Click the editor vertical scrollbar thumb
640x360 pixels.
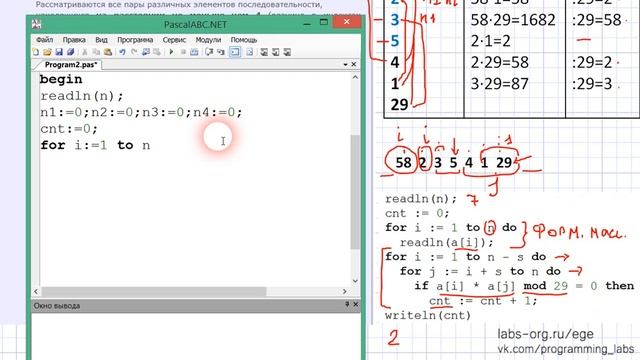click(355, 192)
